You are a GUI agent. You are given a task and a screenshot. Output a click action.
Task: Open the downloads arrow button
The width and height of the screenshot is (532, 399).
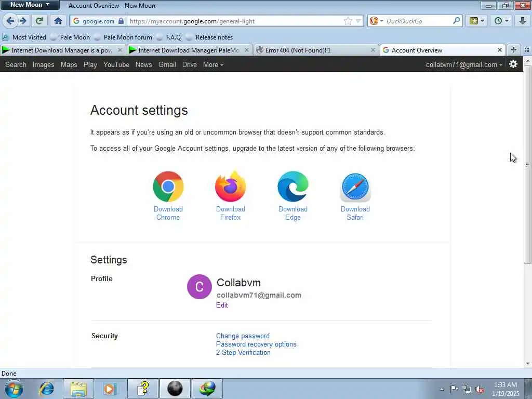[523, 21]
